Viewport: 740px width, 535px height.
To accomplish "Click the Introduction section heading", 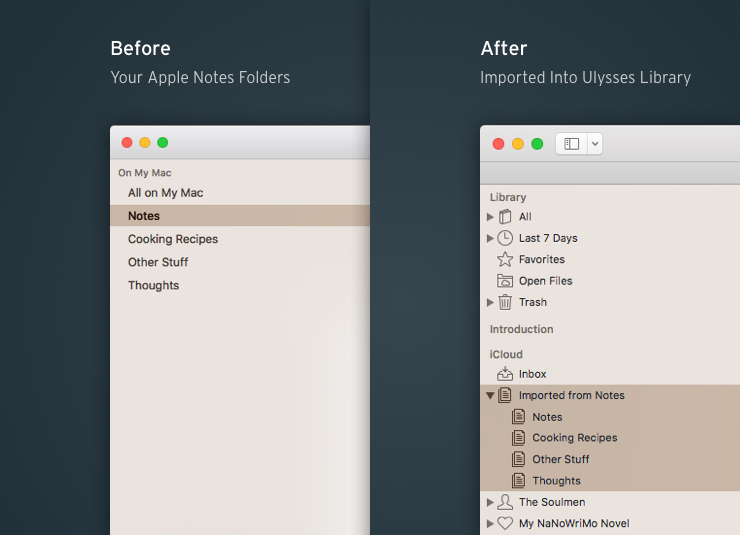I will (x=521, y=329).
